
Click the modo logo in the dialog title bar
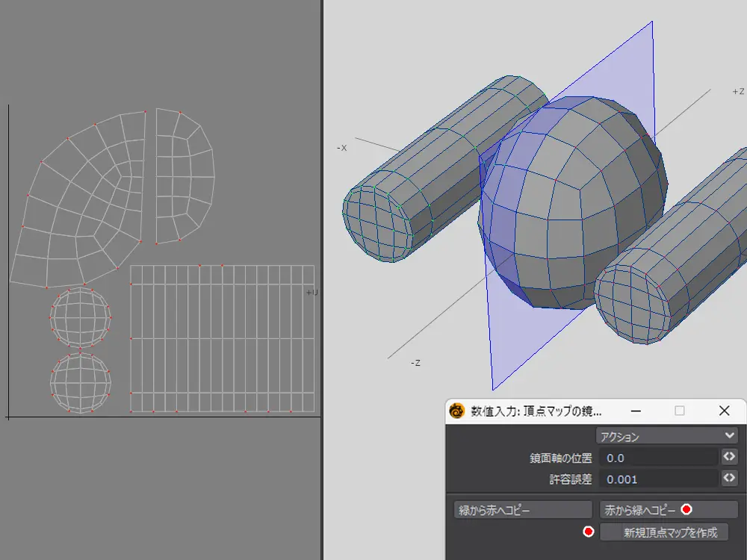coord(457,411)
